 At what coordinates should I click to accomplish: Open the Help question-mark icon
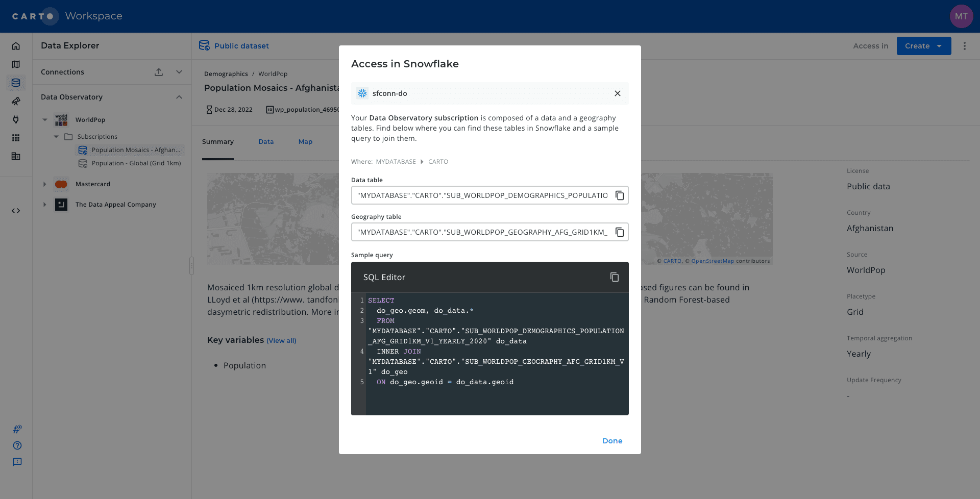pyautogui.click(x=17, y=445)
